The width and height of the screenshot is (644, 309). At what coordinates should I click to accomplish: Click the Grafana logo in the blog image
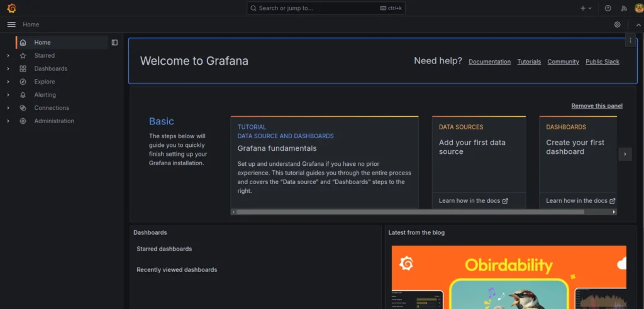click(406, 263)
